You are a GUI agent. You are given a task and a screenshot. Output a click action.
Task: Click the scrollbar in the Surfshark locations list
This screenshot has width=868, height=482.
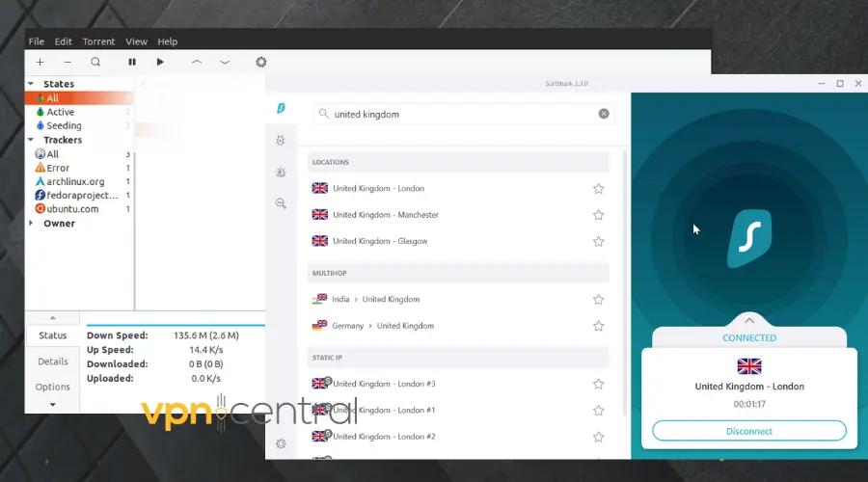point(625,282)
